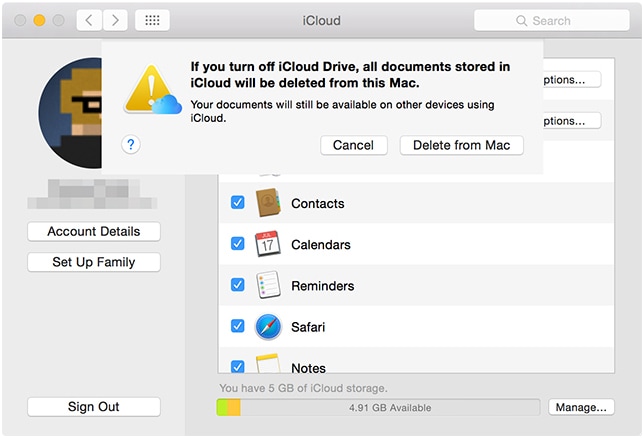
Task: Click the Set Up Family button
Action: [94, 262]
